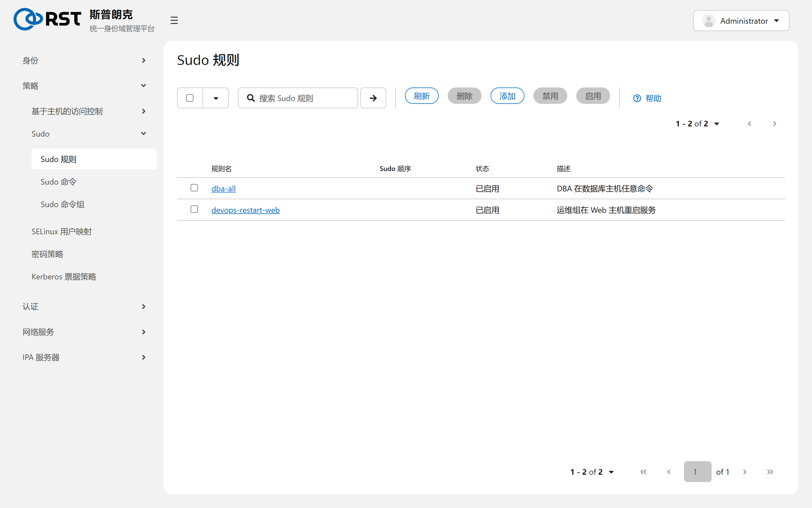Go to next page in bottom pager
This screenshot has width=812, height=508.
(x=745, y=472)
